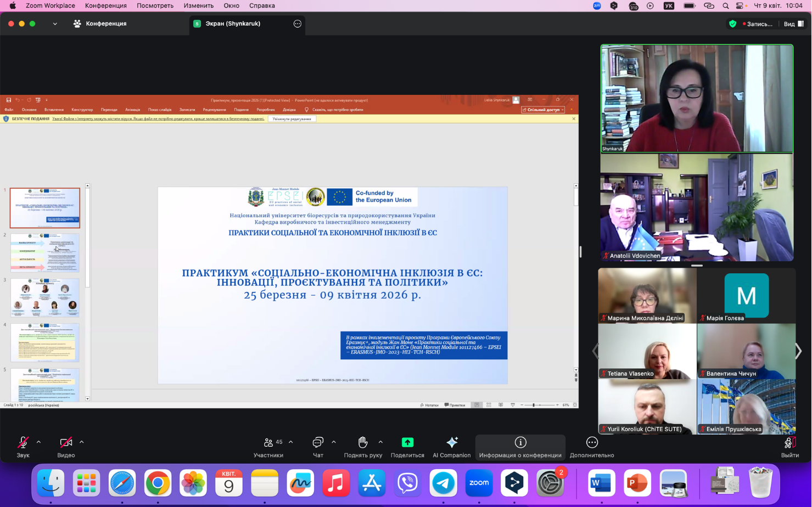Screen dimensions: 812x507
Task: Raise hand in the meeting
Action: coord(362,447)
